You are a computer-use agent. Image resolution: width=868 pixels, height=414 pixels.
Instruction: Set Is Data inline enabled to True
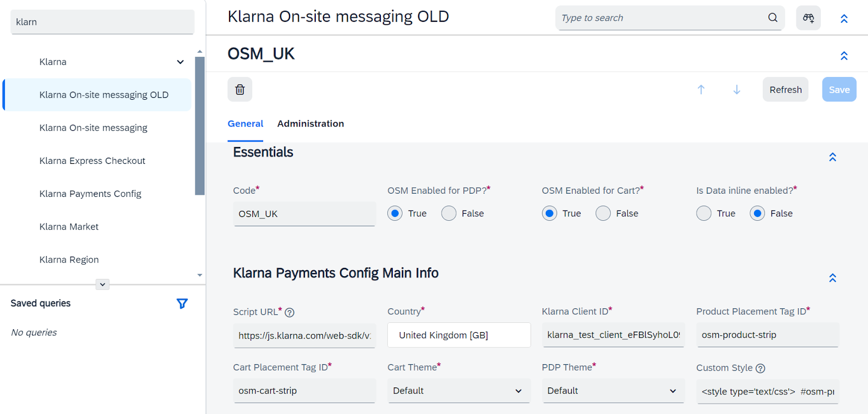point(704,214)
